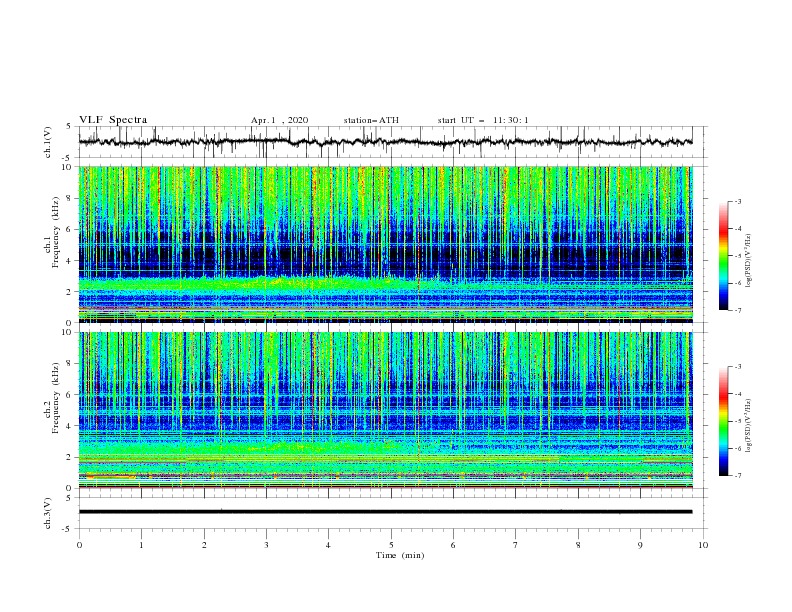Viewport: 792px width, 612px height.
Task: Click the ch.2 color bar log(PSD) units label
Action: 750,425
